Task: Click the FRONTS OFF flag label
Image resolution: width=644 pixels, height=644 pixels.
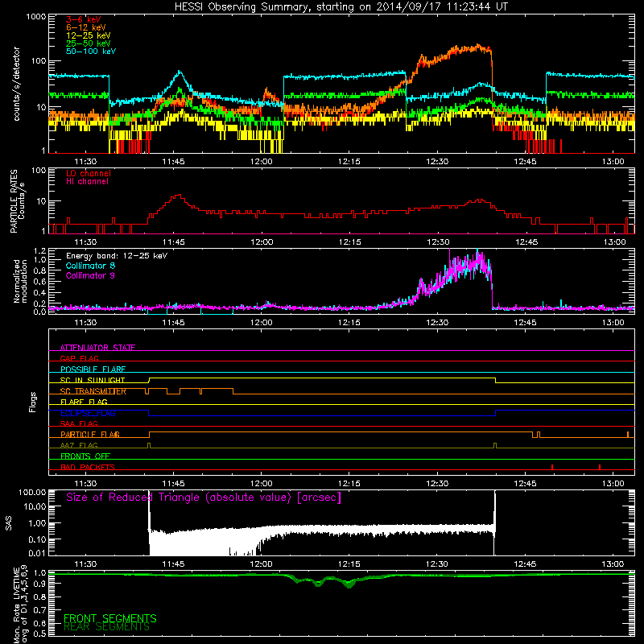Action: 85,456
